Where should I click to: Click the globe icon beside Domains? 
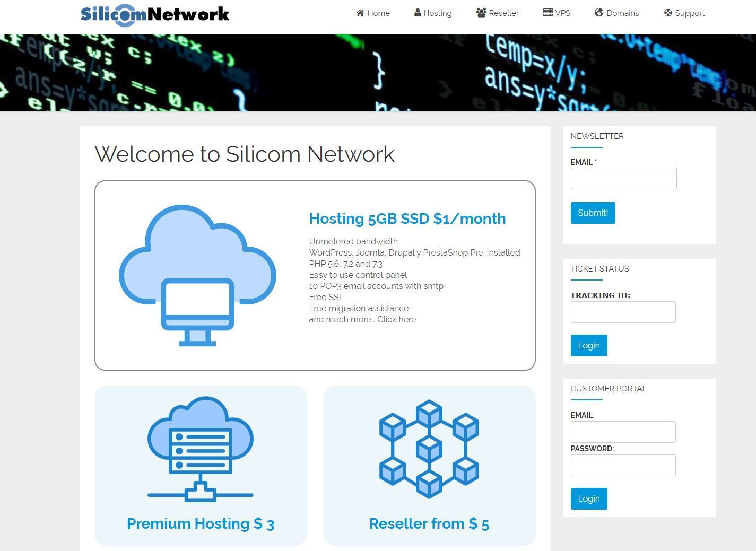pos(599,13)
